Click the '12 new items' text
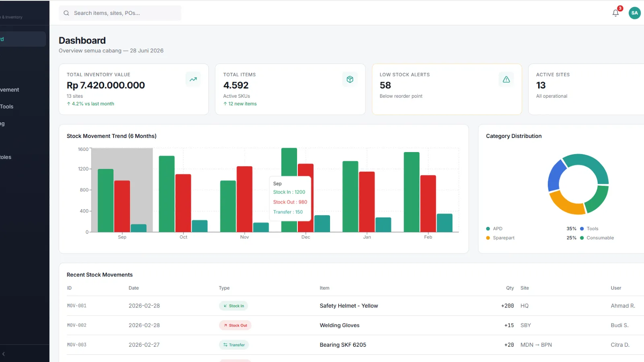The image size is (644, 362). click(x=242, y=104)
